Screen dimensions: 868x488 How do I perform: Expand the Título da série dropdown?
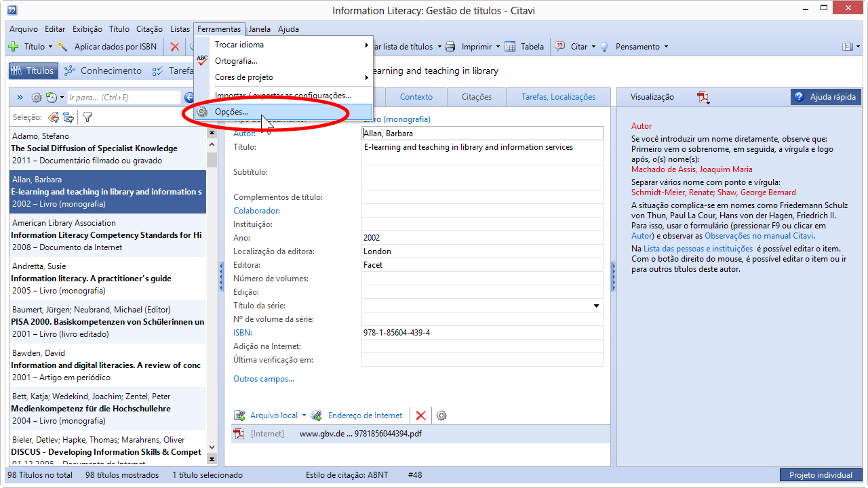(597, 306)
